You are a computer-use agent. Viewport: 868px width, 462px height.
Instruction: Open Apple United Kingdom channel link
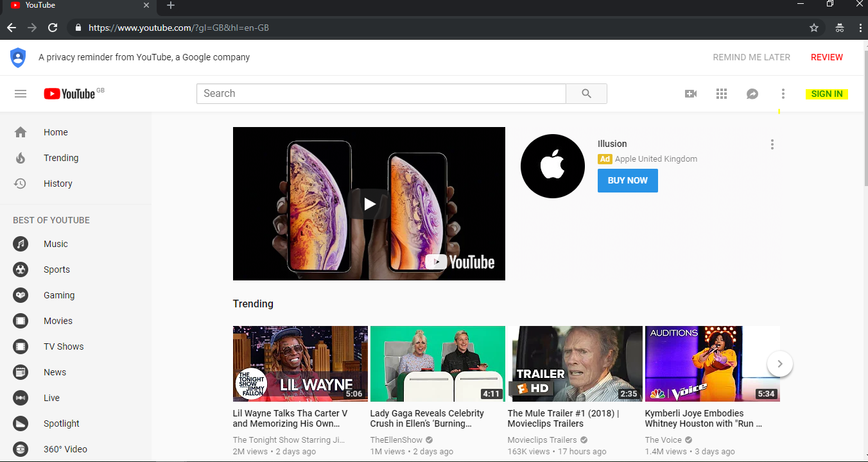tap(656, 159)
